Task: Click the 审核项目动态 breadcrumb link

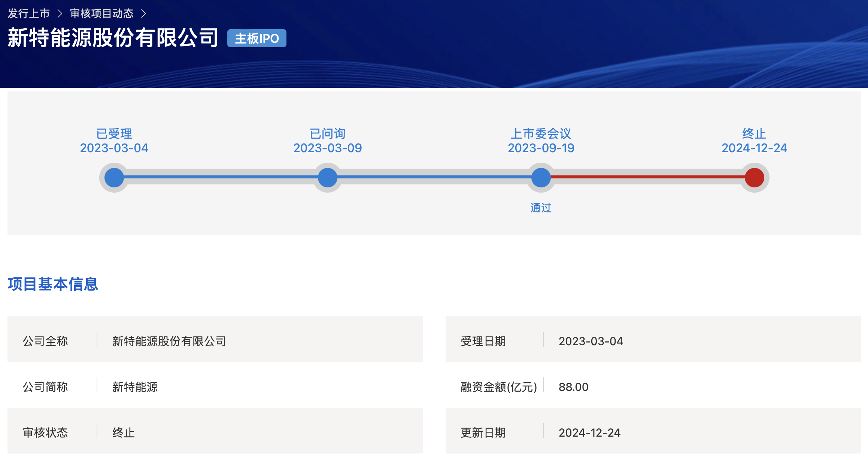Action: (101, 14)
